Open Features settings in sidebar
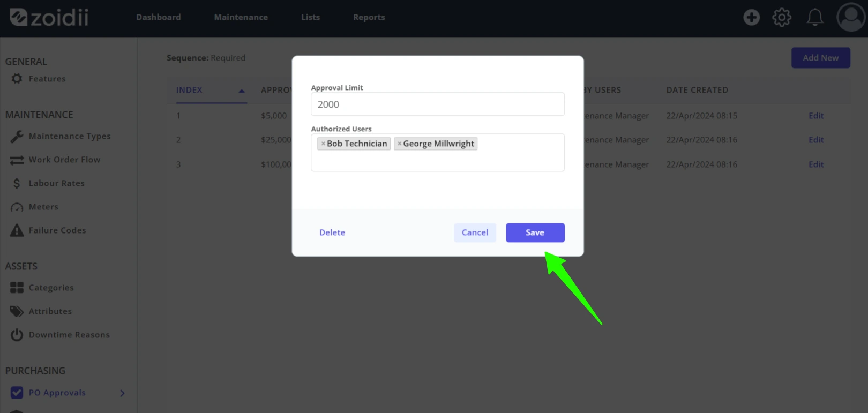Image resolution: width=868 pixels, height=413 pixels. tap(47, 79)
